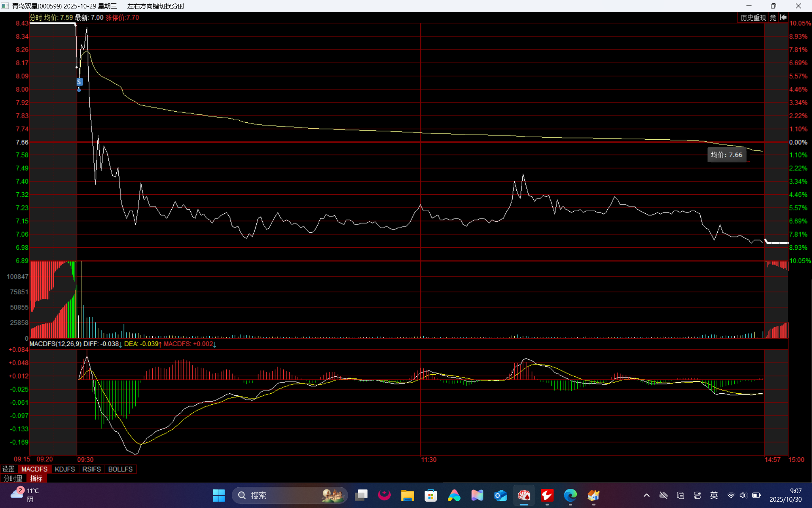Open File Explorer from taskbar

pyautogui.click(x=407, y=495)
